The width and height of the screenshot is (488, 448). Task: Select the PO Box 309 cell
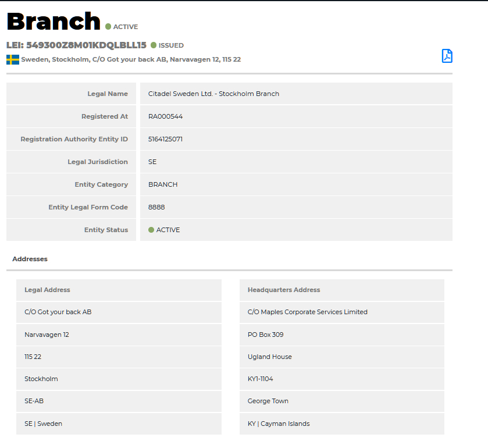click(342, 335)
